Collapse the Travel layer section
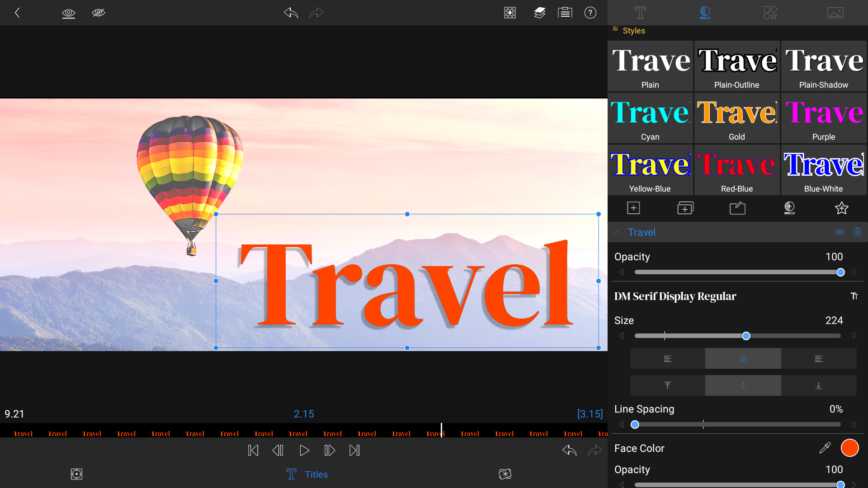 tap(618, 232)
